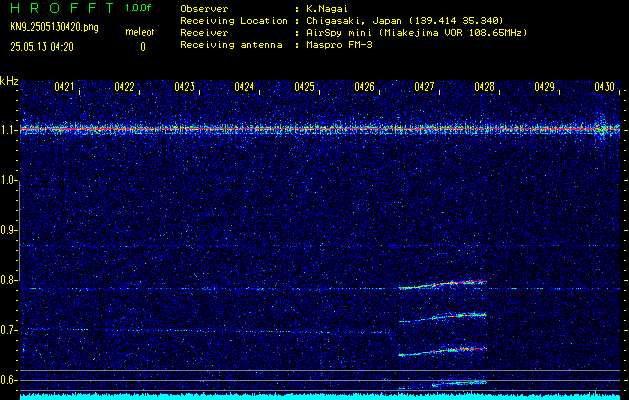
Task: Click the 0424 time marker
Action: click(244, 87)
